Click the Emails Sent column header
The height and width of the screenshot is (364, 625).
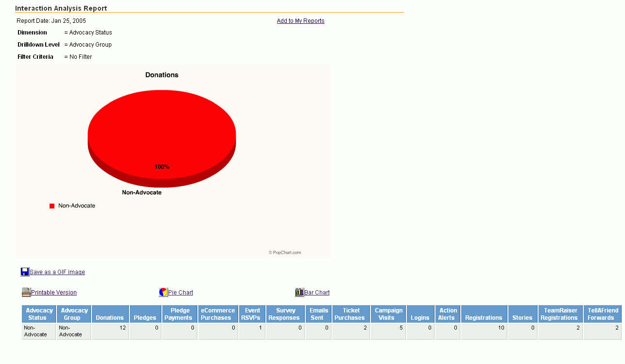click(x=318, y=314)
